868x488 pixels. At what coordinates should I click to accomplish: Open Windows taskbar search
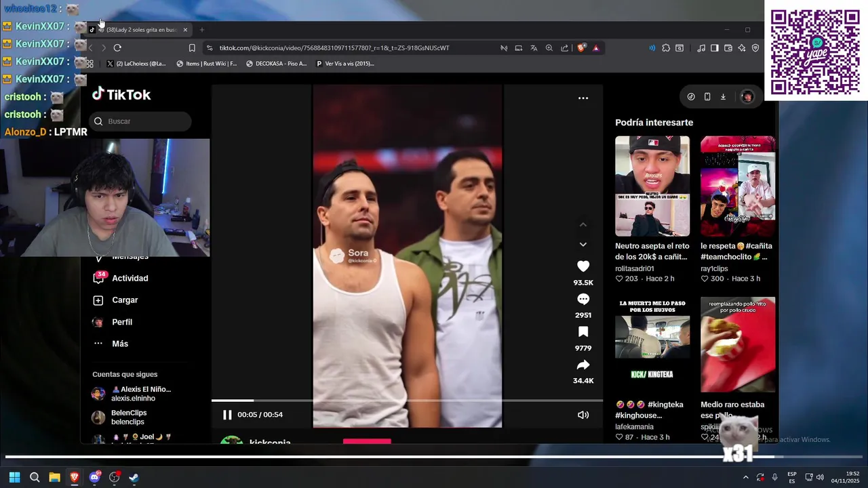35,477
